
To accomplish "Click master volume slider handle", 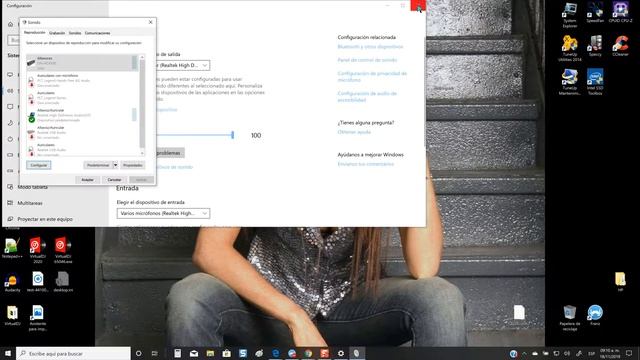I will tap(233, 135).
